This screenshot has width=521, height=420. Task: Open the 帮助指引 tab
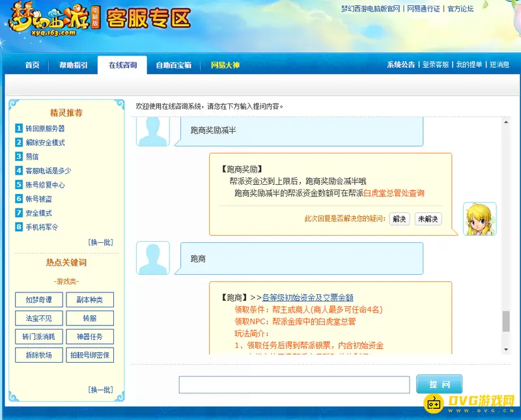[x=74, y=65]
